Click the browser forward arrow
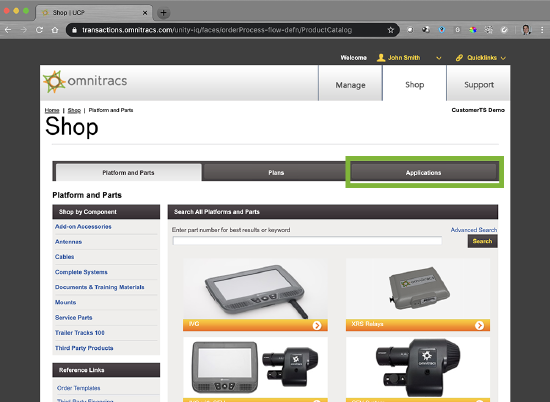 24,30
